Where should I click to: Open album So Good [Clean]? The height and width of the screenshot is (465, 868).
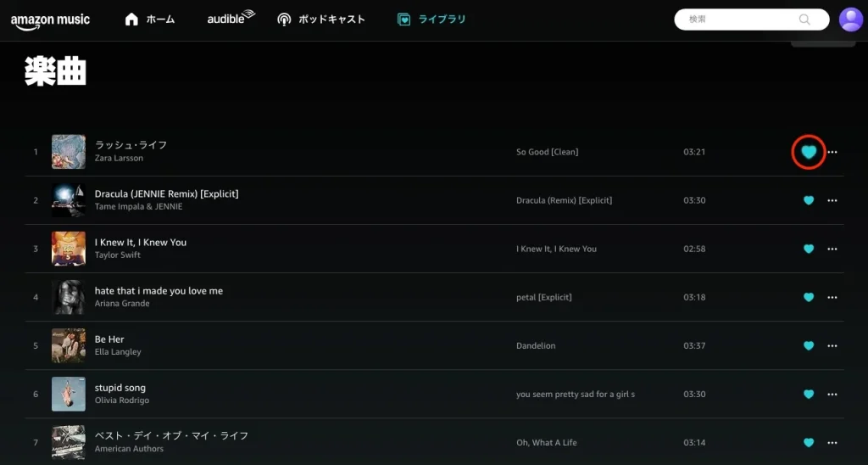548,152
